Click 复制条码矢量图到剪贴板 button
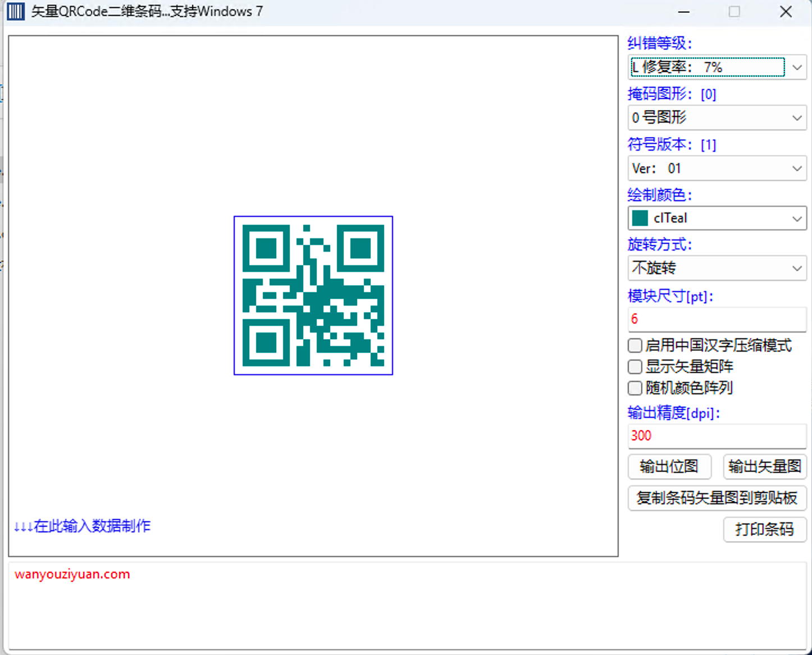Screen dimensions: 812x655 point(717,498)
